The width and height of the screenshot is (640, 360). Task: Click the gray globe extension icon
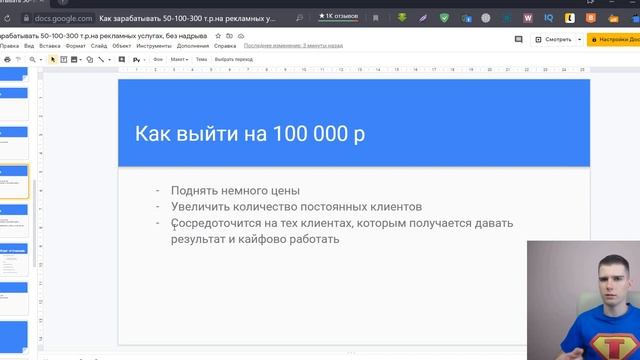486,18
